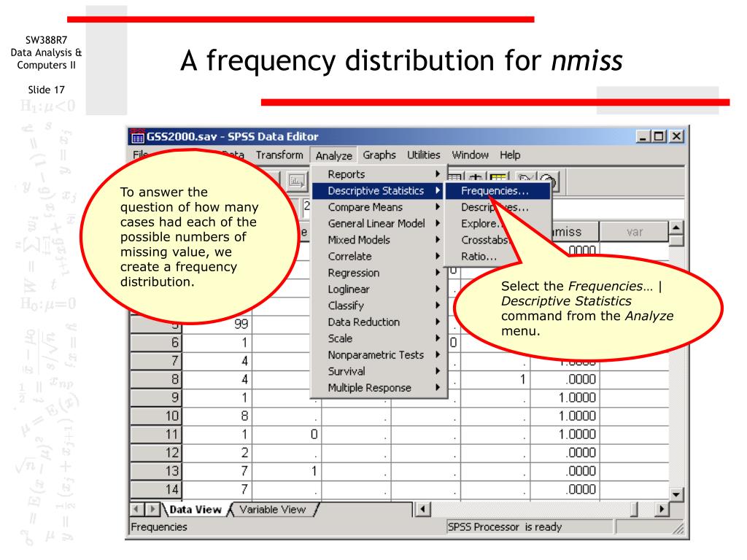Click the horizontal scrollbar right arrow
This screenshot has width=747, height=560.
(661, 509)
